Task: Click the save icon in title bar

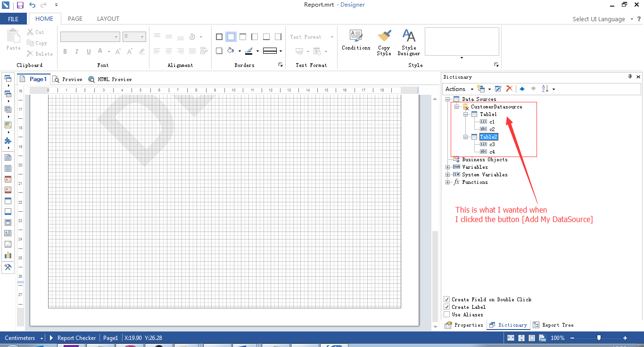Action: [x=20, y=5]
